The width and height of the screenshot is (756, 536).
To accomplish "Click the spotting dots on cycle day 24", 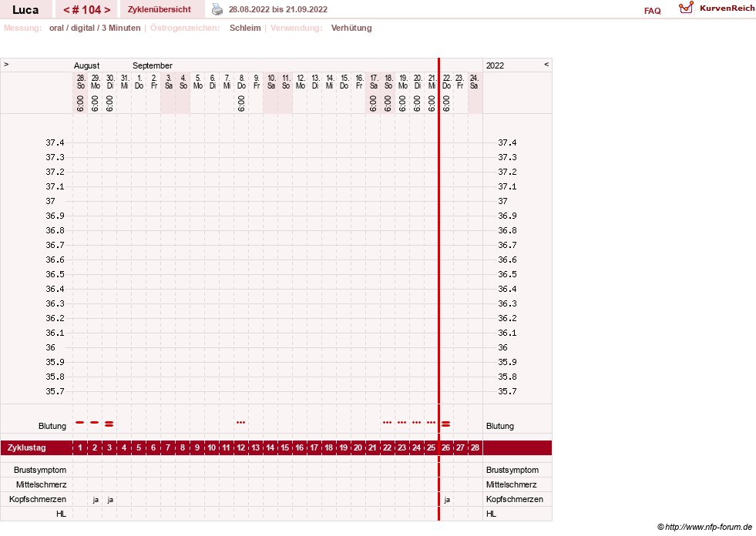I will [417, 422].
